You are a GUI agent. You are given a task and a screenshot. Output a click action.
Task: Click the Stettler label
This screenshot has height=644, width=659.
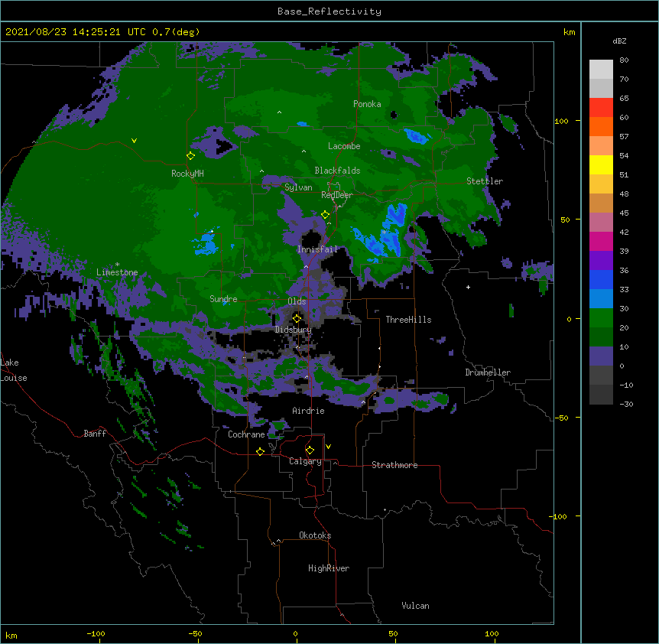(485, 181)
